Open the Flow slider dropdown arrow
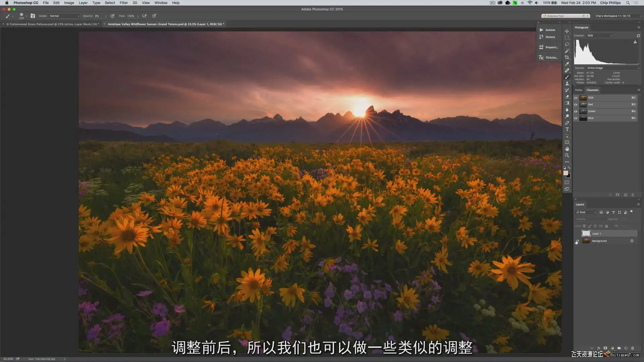The image size is (644, 362). click(138, 16)
